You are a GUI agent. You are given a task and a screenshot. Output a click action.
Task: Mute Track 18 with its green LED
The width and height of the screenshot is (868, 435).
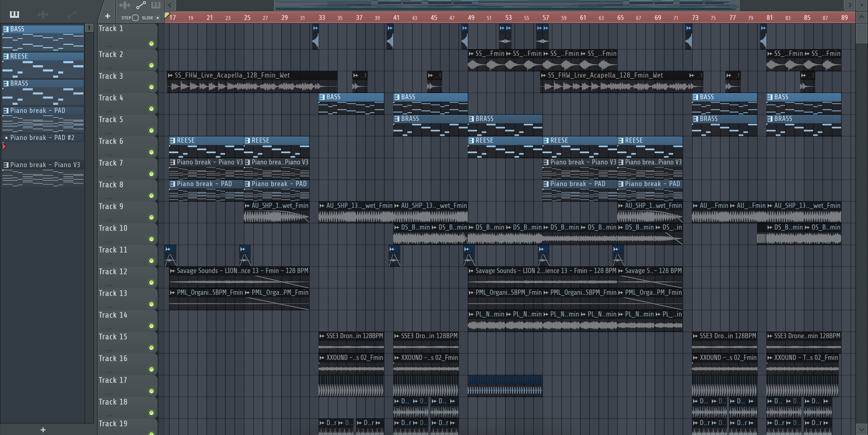click(x=151, y=413)
